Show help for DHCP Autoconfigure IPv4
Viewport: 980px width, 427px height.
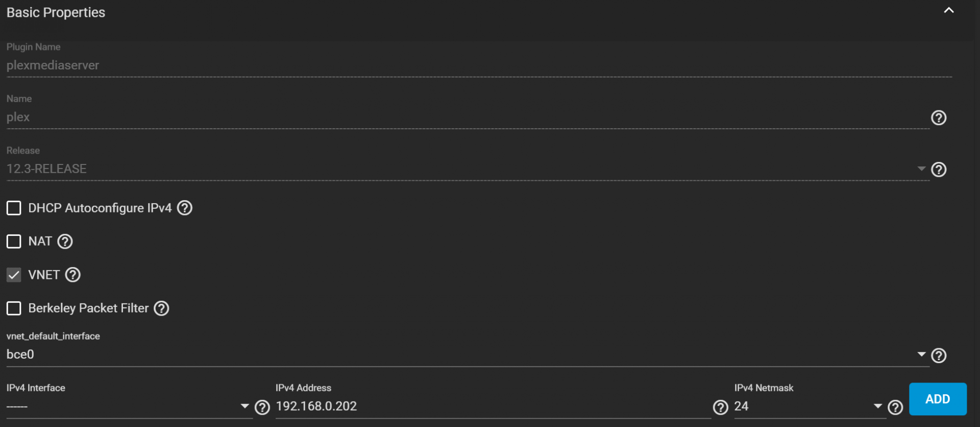(185, 208)
